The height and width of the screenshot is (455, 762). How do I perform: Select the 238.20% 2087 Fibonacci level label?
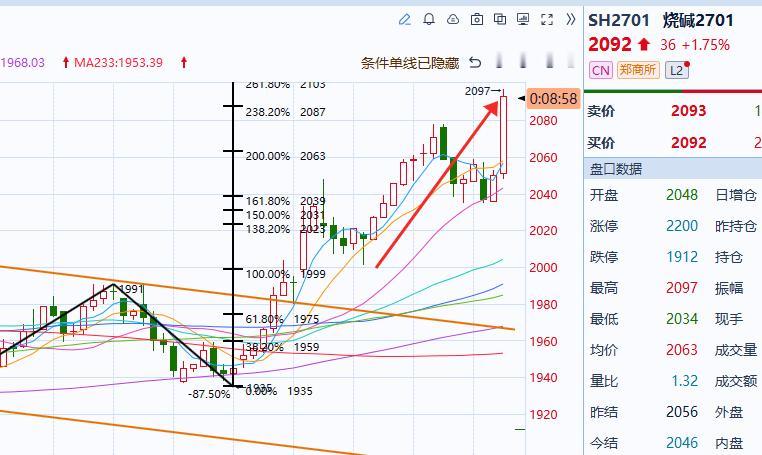click(x=285, y=112)
